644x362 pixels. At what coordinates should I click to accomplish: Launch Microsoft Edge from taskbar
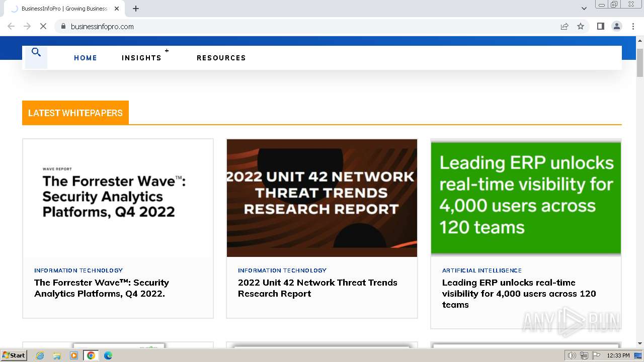[108, 355]
